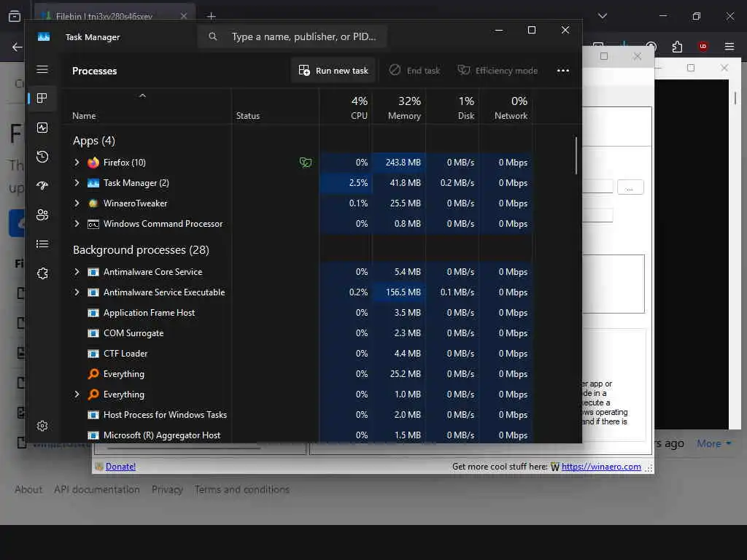Open the Firefox application hamburger menu
747x560 pixels.
tap(729, 46)
